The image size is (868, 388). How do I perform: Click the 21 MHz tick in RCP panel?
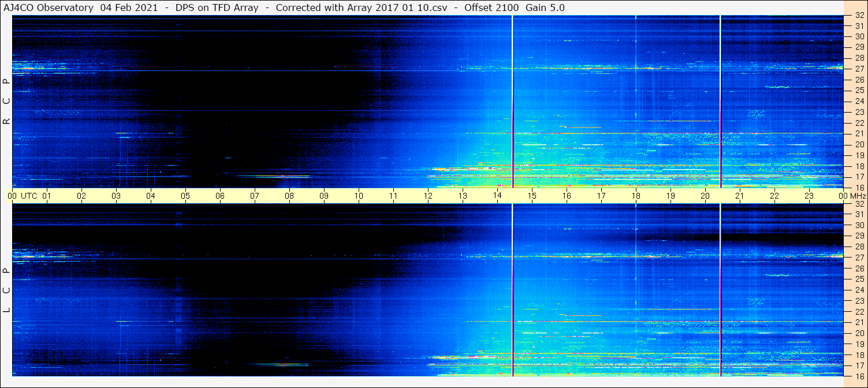click(x=859, y=134)
